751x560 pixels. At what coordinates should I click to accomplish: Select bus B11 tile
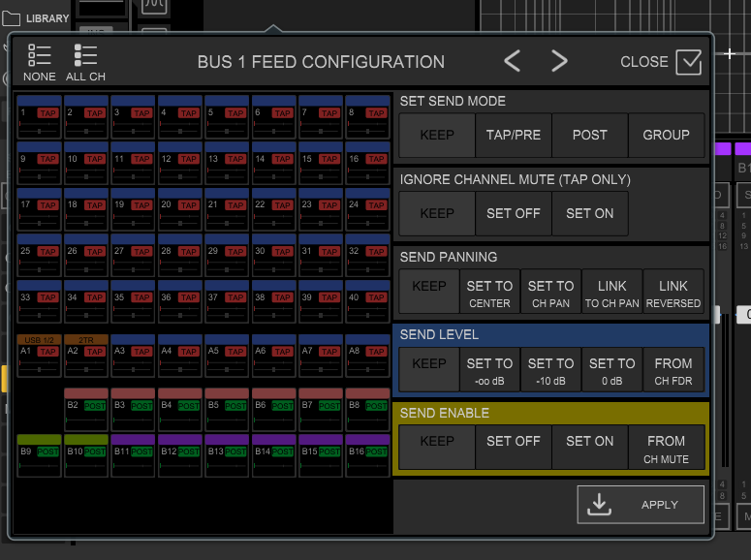point(133,455)
